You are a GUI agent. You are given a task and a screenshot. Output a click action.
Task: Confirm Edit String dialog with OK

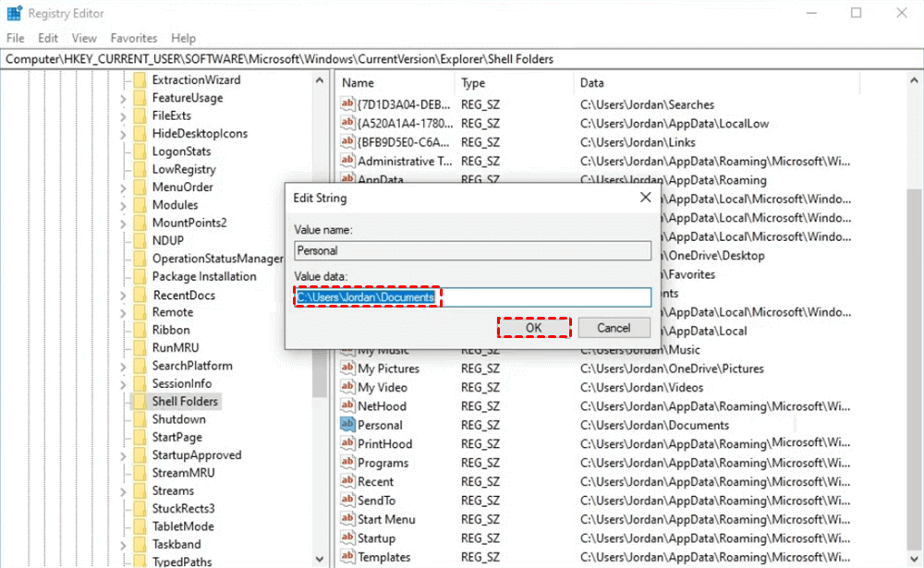(534, 328)
